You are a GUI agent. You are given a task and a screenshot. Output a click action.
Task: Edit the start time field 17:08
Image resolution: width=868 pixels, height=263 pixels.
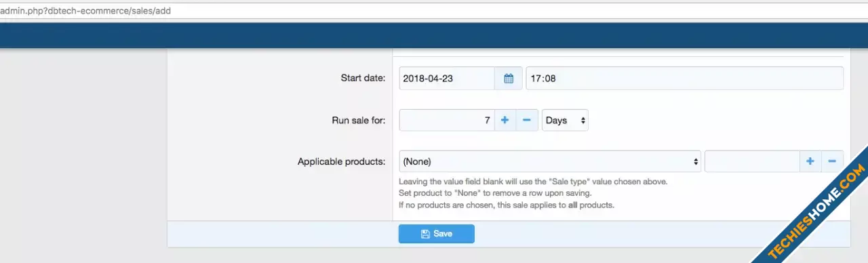point(685,79)
